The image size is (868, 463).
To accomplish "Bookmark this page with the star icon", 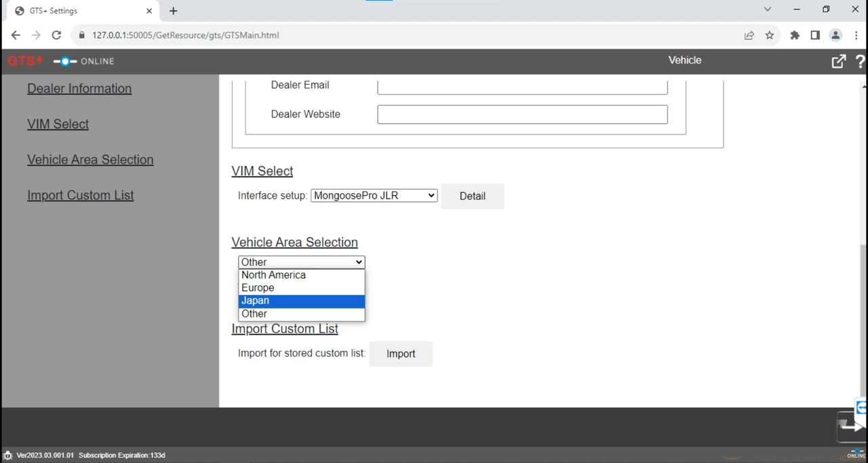I will (x=770, y=35).
